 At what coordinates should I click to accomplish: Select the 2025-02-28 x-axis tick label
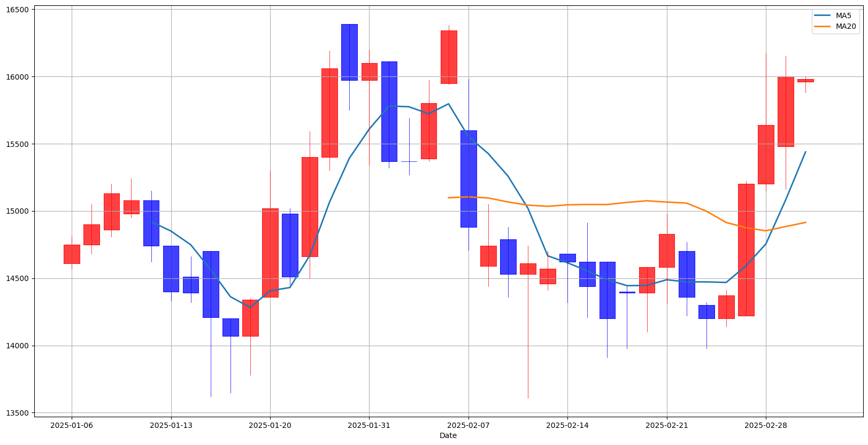pyautogui.click(x=766, y=425)
